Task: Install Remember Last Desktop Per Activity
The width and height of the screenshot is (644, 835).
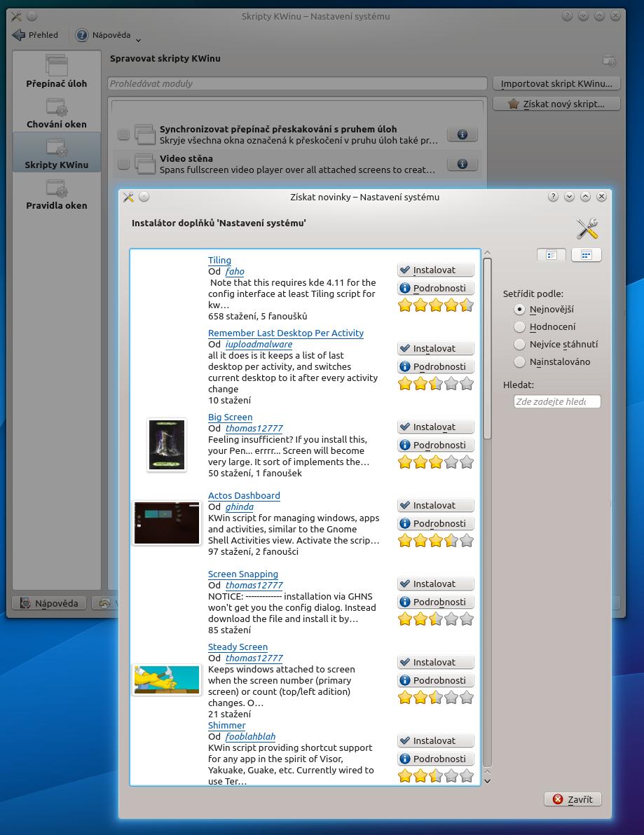Action: click(x=436, y=348)
